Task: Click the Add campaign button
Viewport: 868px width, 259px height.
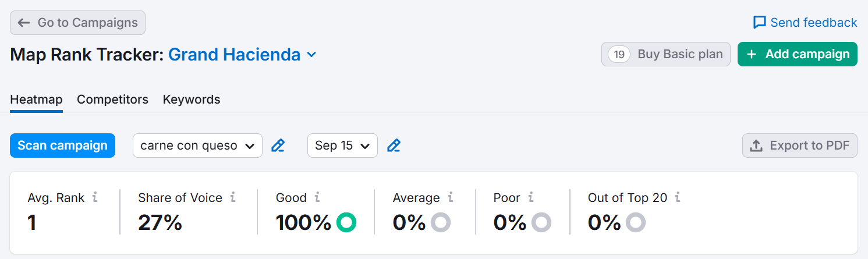Action: point(797,54)
